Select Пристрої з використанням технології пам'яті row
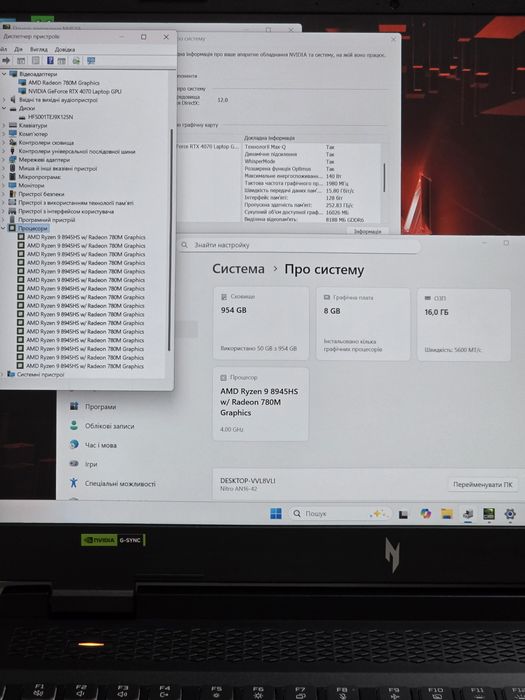The width and height of the screenshot is (525, 700). click(x=75, y=203)
